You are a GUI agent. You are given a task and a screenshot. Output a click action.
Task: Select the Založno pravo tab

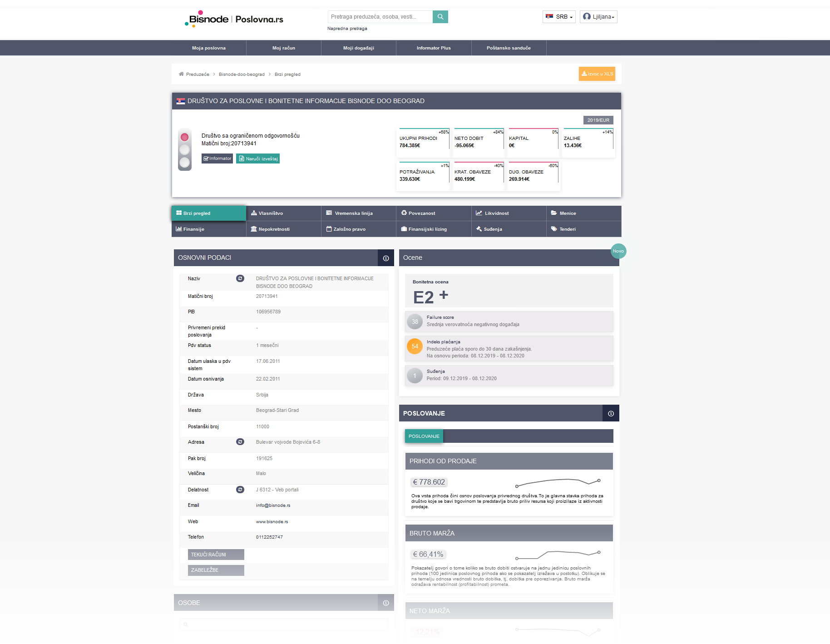[x=359, y=229]
